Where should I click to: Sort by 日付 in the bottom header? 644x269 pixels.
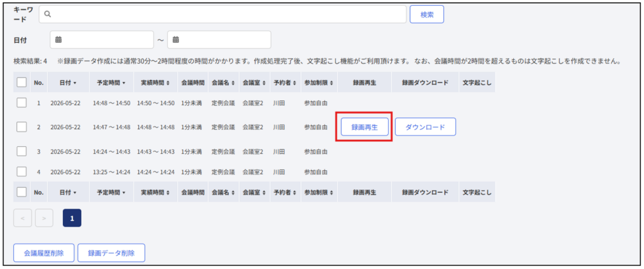point(68,192)
